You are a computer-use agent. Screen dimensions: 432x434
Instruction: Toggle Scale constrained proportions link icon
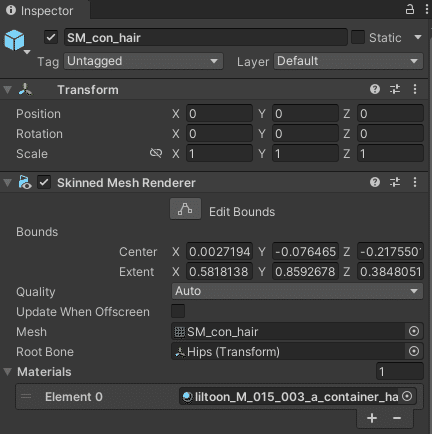pyautogui.click(x=156, y=153)
